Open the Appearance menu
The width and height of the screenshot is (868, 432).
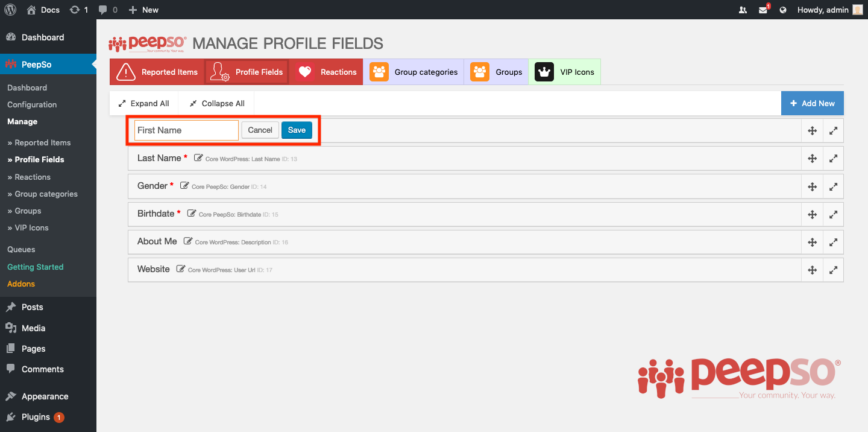[x=48, y=396]
